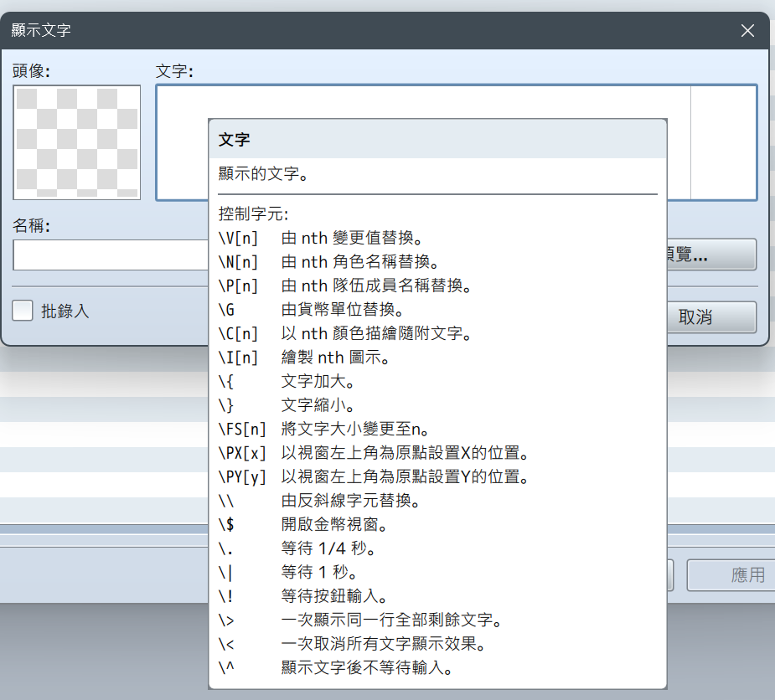Viewport: 775px width, 700px height.
Task: Click the \| 等待 1 秒 line
Action: (288, 572)
